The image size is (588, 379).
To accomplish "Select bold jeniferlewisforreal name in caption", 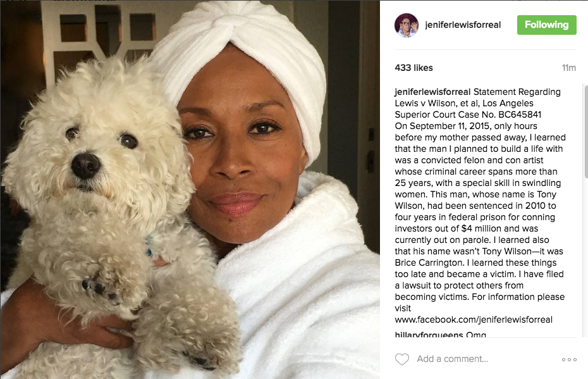I will (432, 92).
